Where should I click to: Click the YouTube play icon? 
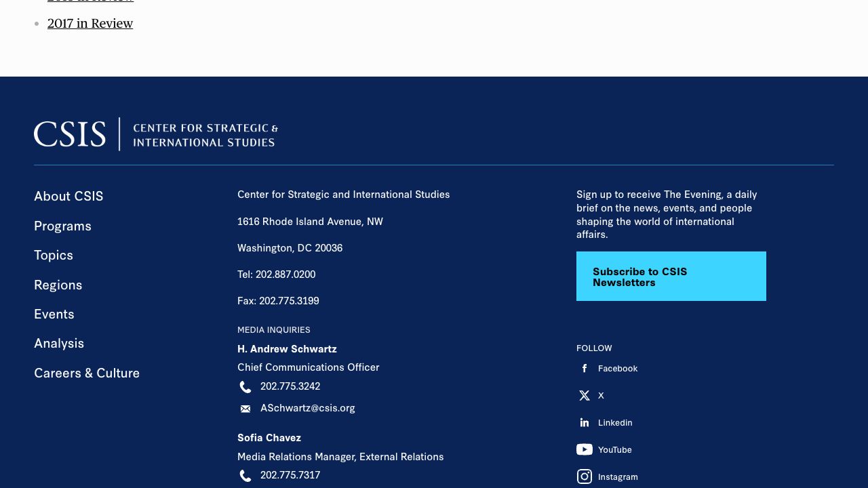[585, 449]
